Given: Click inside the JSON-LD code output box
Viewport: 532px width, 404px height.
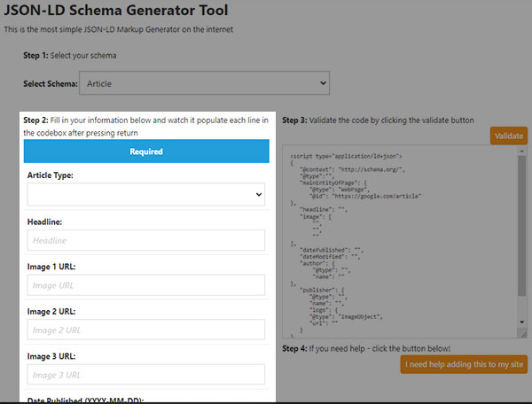Looking at the screenshot, I should [x=401, y=241].
